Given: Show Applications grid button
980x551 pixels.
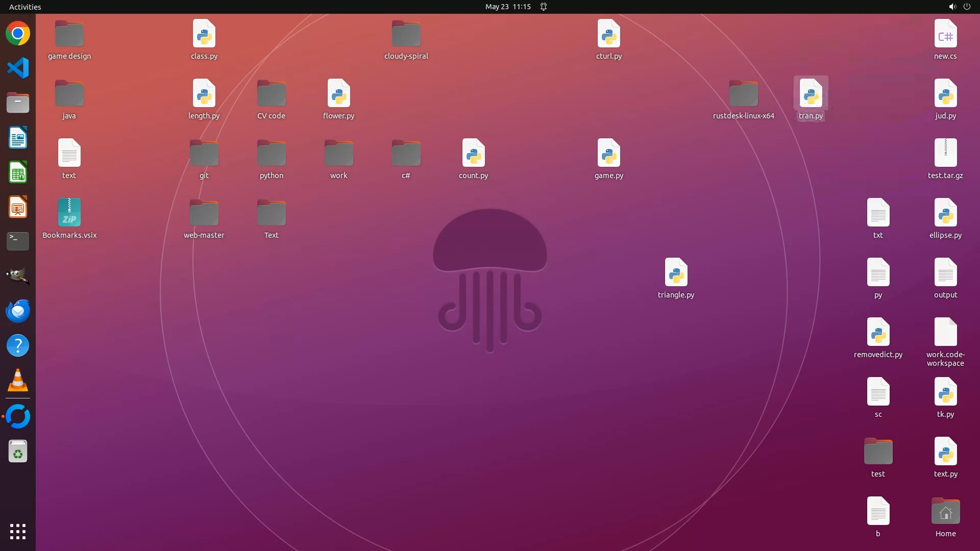Looking at the screenshot, I should tap(18, 531).
